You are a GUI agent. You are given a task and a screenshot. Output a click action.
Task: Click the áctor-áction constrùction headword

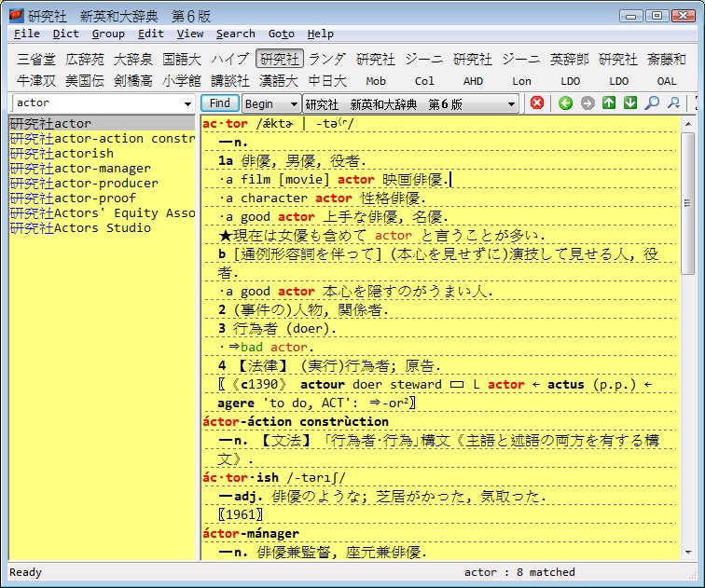[x=296, y=422]
